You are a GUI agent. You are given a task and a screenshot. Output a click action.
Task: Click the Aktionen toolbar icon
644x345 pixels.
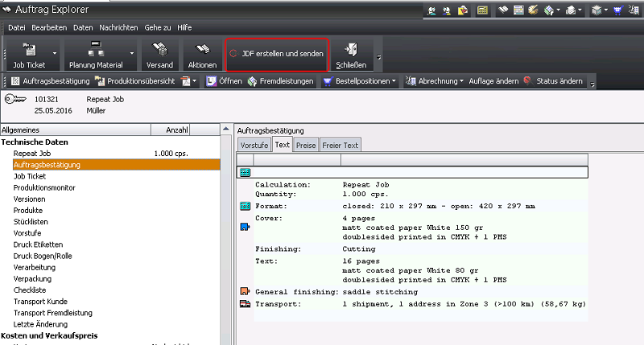(x=202, y=50)
